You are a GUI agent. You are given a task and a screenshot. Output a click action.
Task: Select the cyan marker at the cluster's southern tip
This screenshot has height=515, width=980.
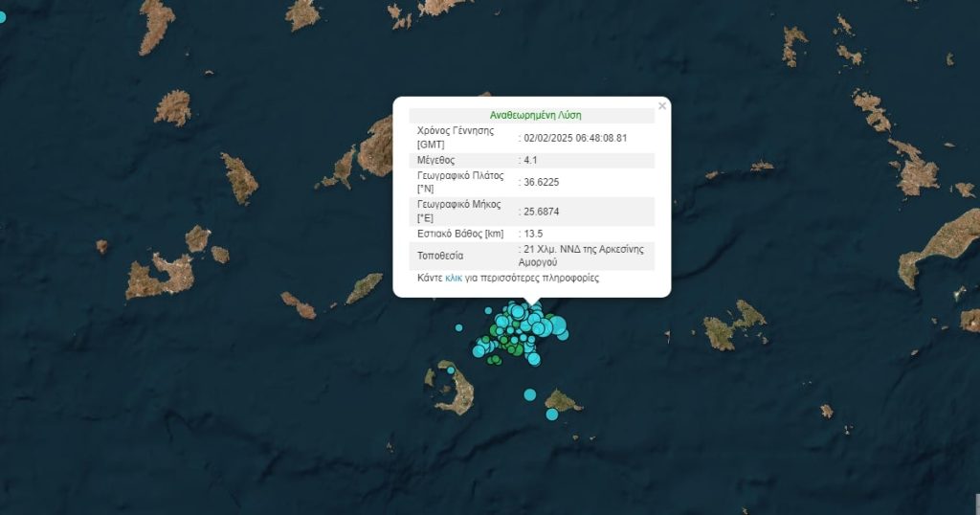point(534,359)
